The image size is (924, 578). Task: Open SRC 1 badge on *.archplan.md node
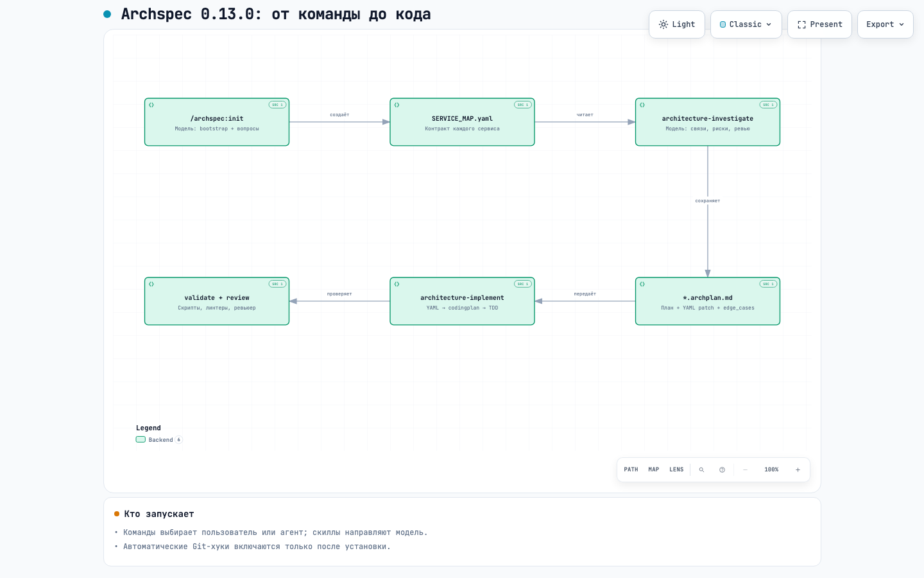click(x=768, y=284)
